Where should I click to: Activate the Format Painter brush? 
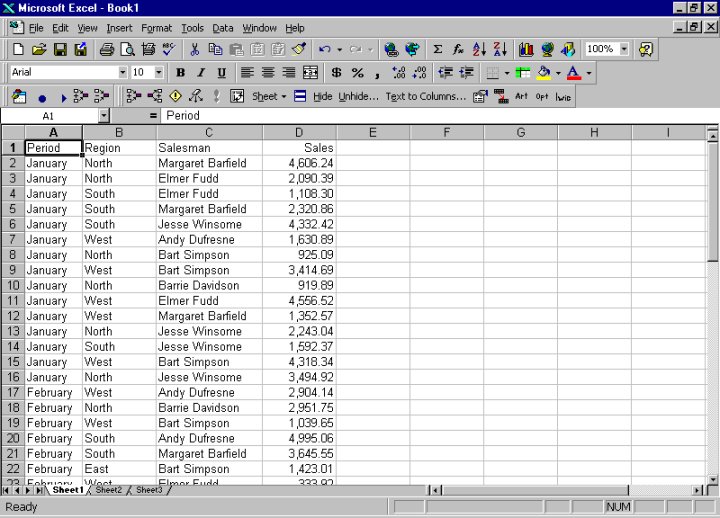(x=299, y=49)
